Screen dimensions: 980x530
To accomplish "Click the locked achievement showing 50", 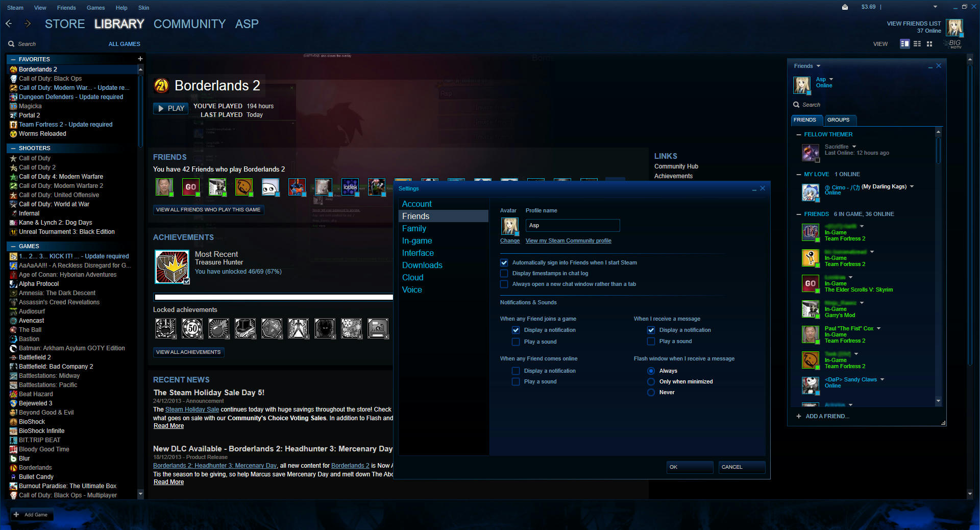I will pos(192,328).
